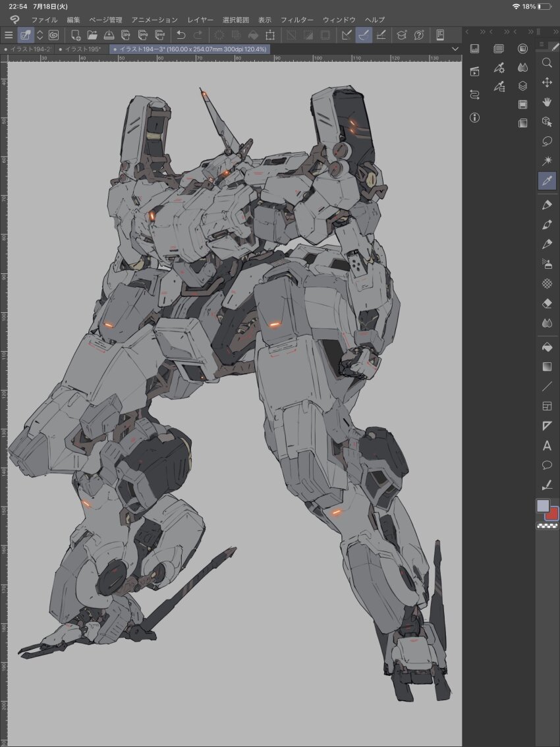Select the Auto Select magic wand tool
This screenshot has height=747, width=560.
(547, 159)
